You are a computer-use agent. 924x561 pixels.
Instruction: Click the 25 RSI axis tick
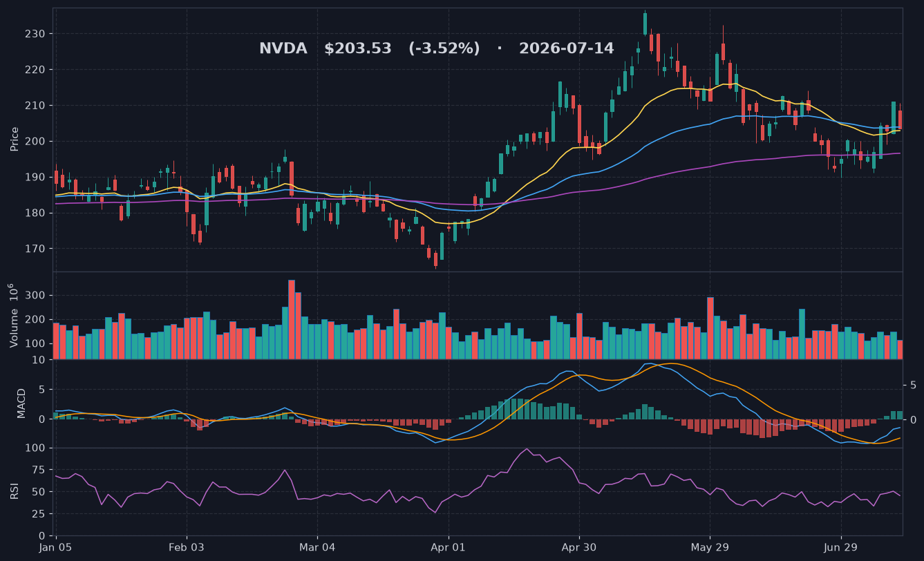(x=39, y=514)
